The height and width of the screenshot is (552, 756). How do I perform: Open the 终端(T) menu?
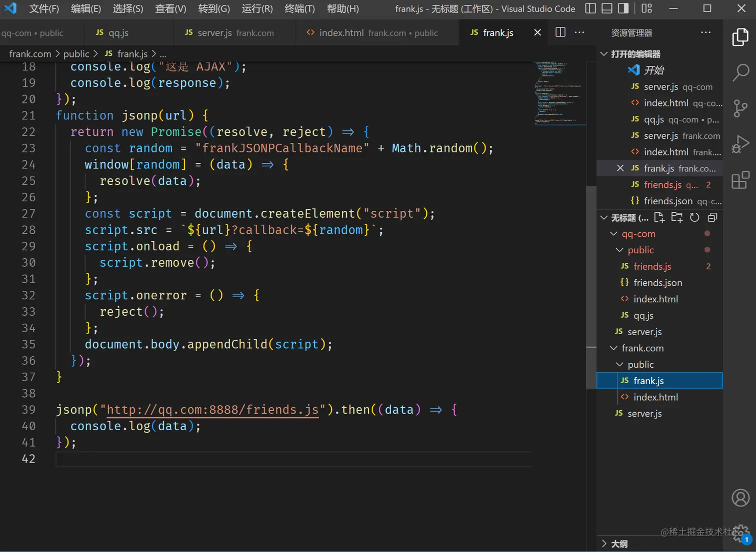click(299, 8)
